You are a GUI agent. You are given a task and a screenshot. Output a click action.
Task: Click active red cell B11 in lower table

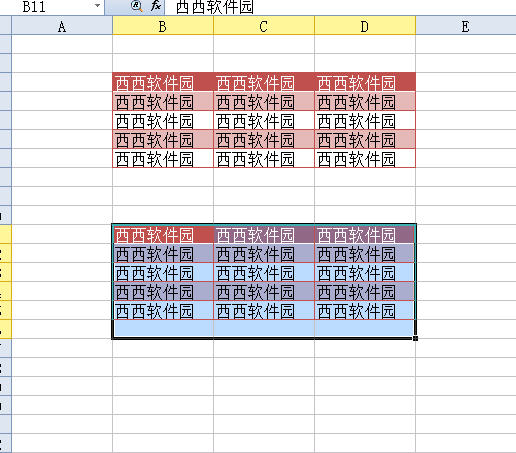tap(163, 234)
